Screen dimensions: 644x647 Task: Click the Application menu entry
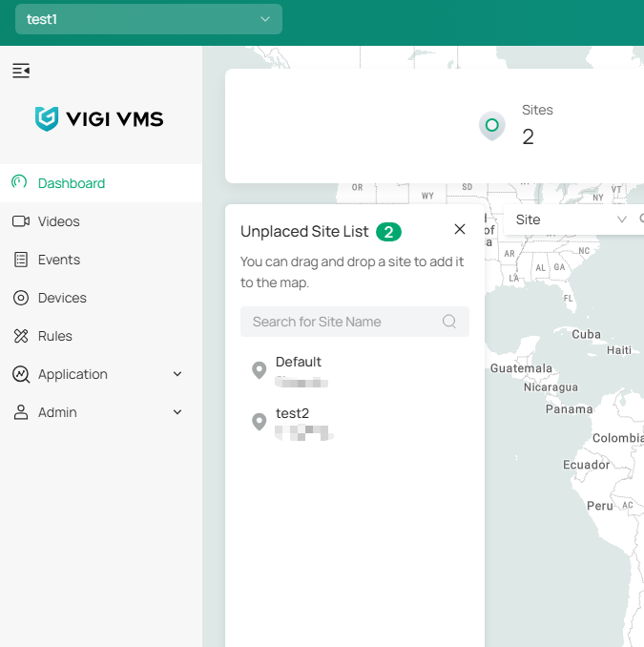click(101, 374)
